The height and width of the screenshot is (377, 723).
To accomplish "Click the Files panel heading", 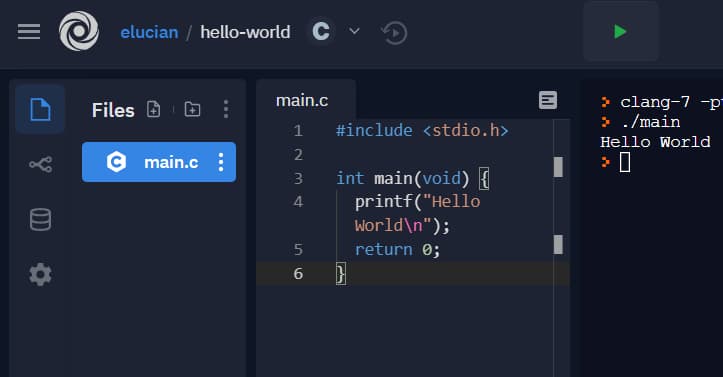I will coord(113,110).
